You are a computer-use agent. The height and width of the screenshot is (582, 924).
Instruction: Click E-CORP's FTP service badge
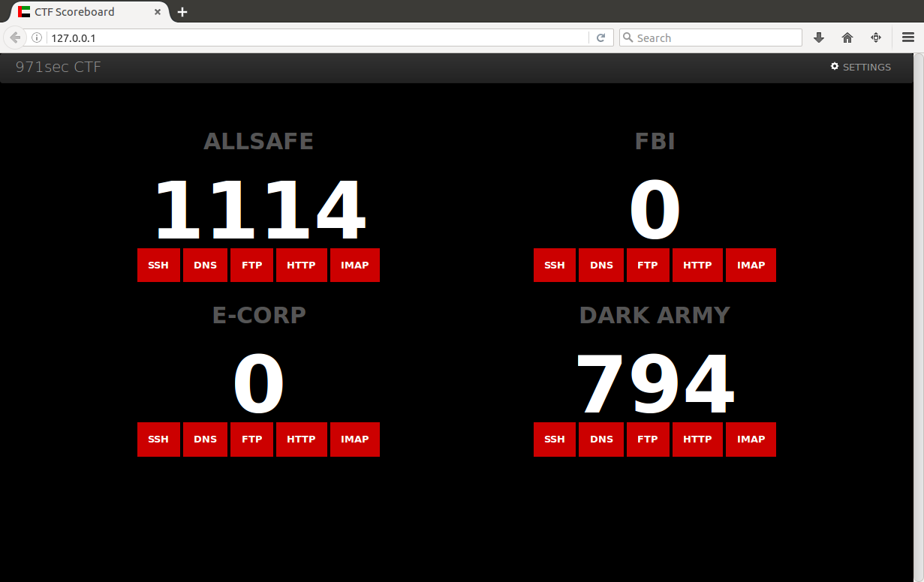[251, 439]
